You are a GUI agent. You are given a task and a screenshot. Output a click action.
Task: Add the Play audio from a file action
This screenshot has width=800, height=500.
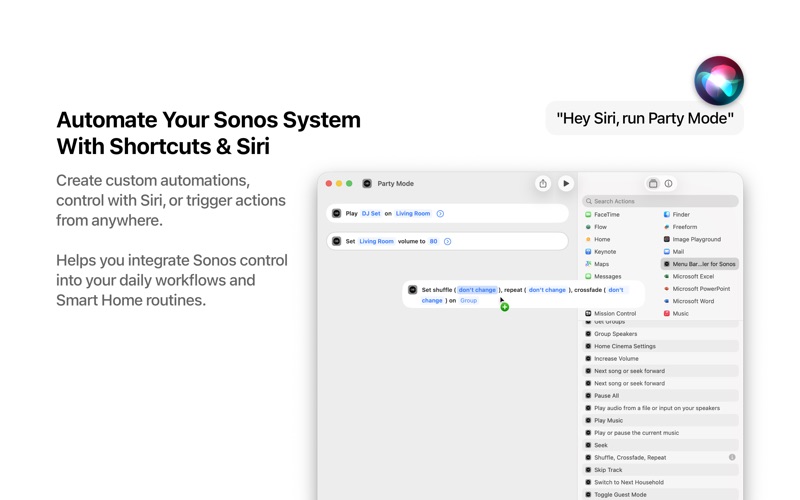tap(661, 408)
